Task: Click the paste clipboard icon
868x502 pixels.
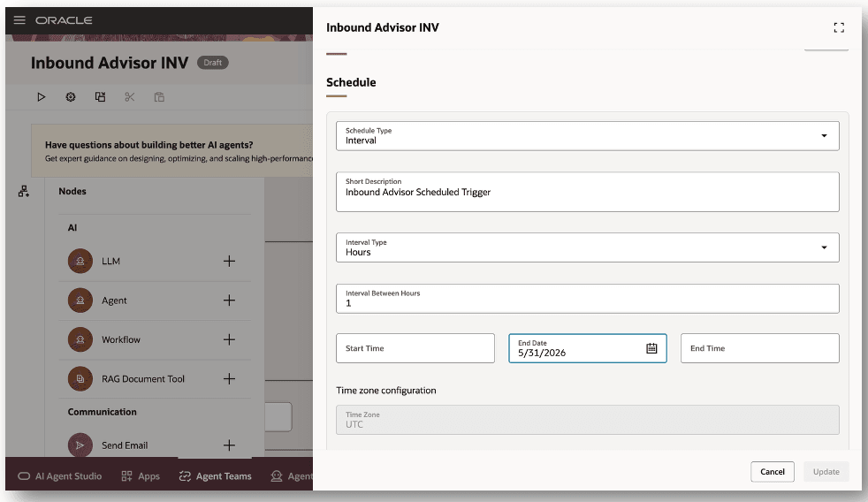Action: pos(159,97)
